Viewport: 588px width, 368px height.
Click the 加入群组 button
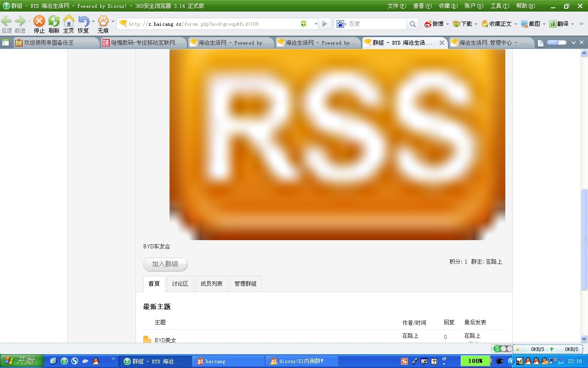165,264
